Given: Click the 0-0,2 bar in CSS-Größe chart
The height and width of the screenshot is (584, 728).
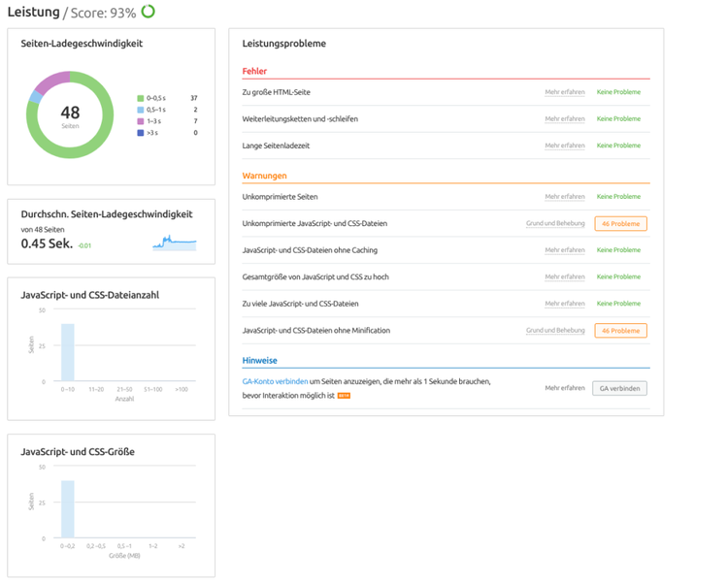Looking at the screenshot, I should [x=68, y=509].
